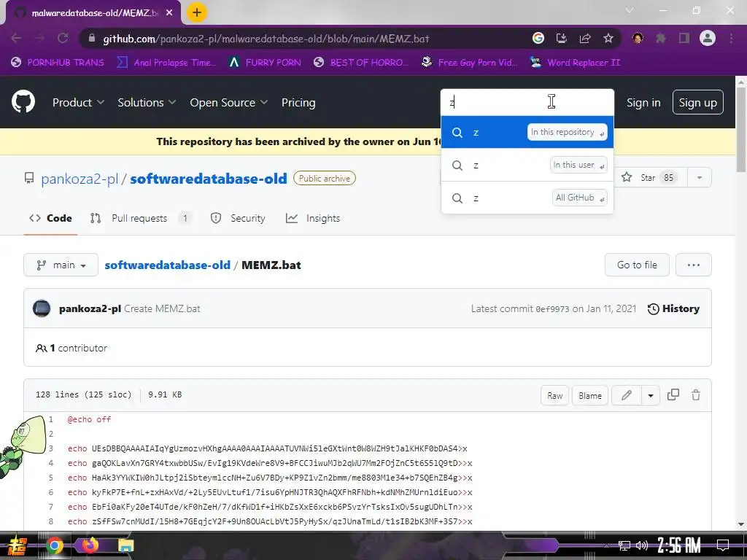Select search 'z' In this repository
This screenshot has height=560, width=747.
point(527,132)
